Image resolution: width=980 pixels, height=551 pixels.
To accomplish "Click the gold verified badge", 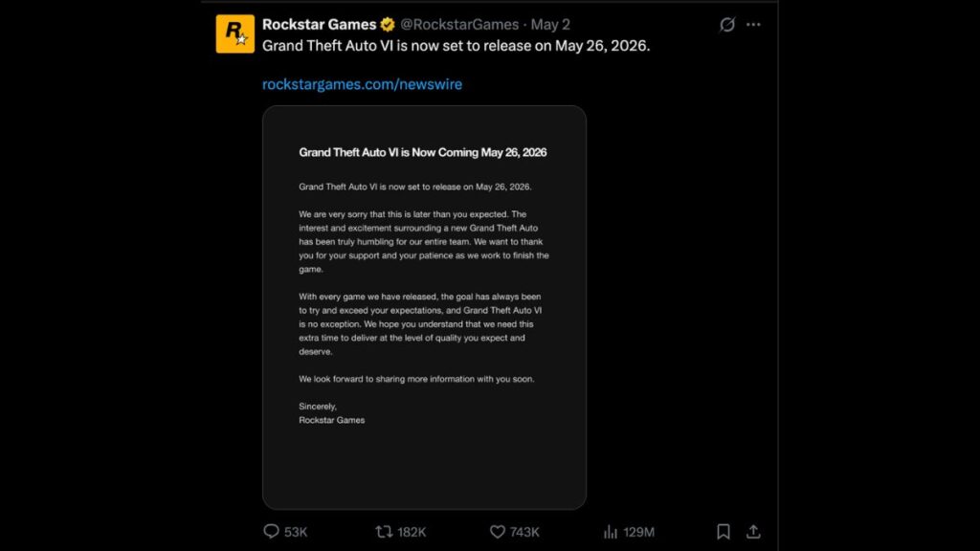I will (389, 25).
